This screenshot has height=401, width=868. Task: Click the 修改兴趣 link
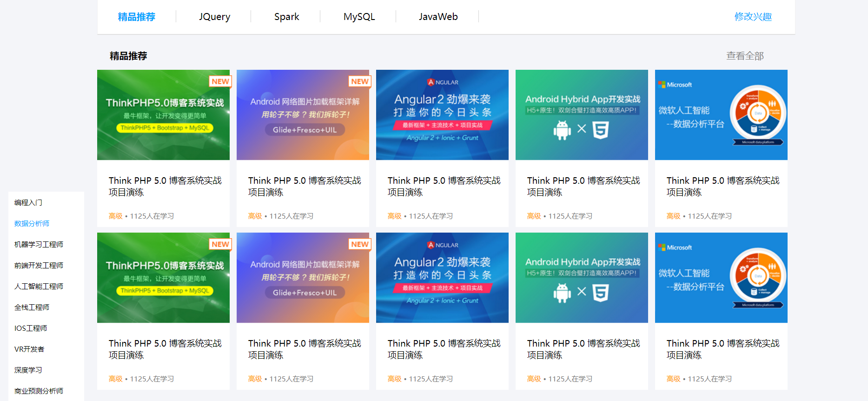753,17
